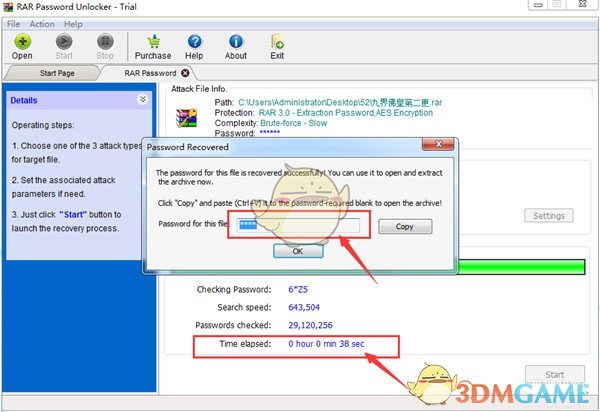
Task: Click the Attack File Info label
Action: tap(199, 89)
